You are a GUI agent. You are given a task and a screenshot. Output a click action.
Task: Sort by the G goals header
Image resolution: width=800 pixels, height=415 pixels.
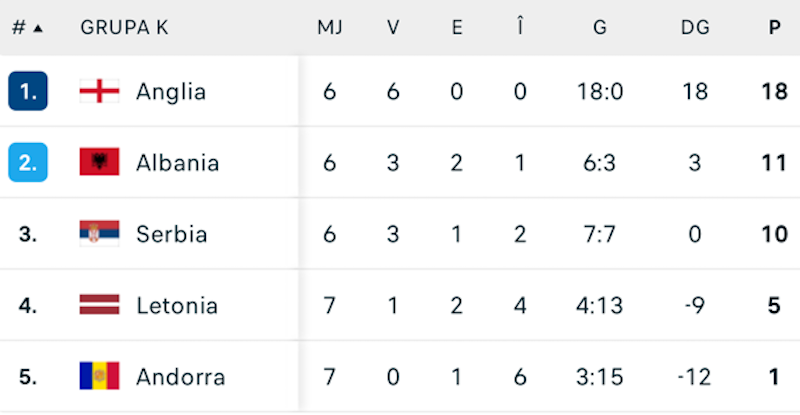pyautogui.click(x=599, y=28)
